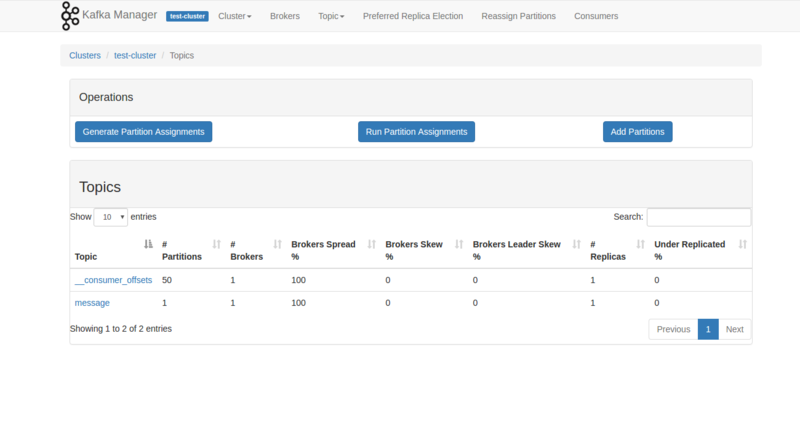The height and width of the screenshot is (424, 800).
Task: Click the Topic column header
Action: pyautogui.click(x=86, y=257)
